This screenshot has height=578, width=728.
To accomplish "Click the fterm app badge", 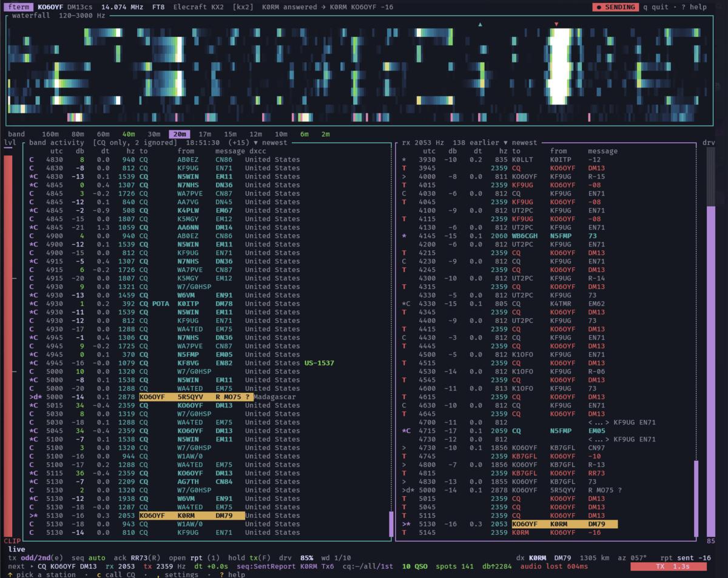I will [x=19, y=7].
